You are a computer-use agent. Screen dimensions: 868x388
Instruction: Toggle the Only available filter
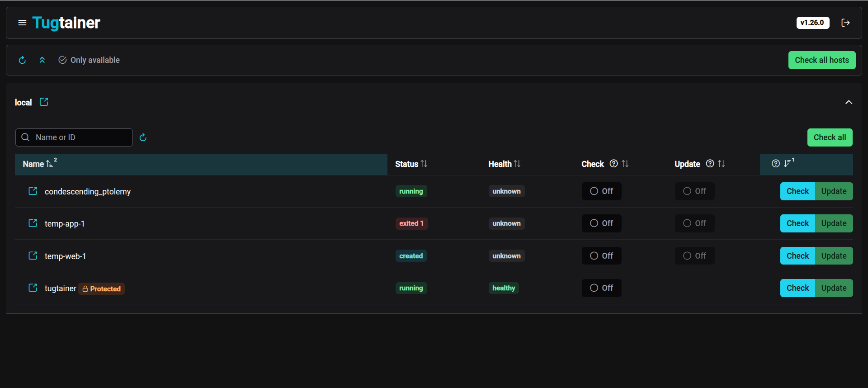[89, 60]
